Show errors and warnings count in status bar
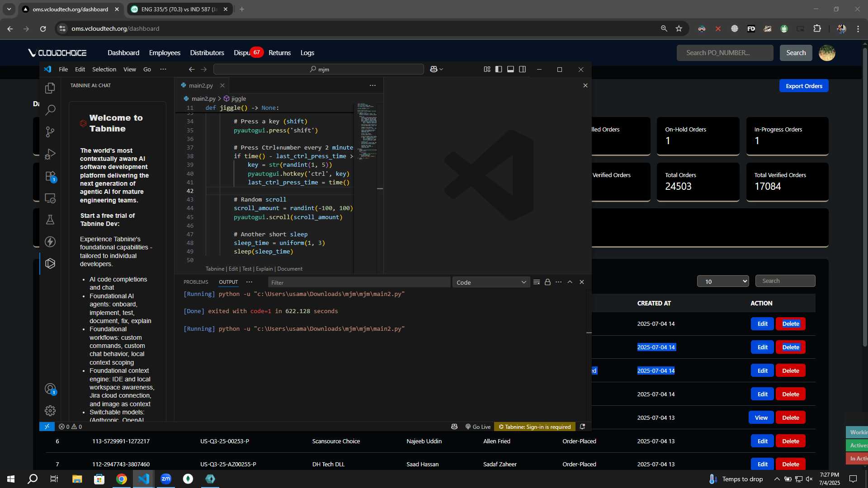The width and height of the screenshot is (868, 488). pyautogui.click(x=70, y=427)
